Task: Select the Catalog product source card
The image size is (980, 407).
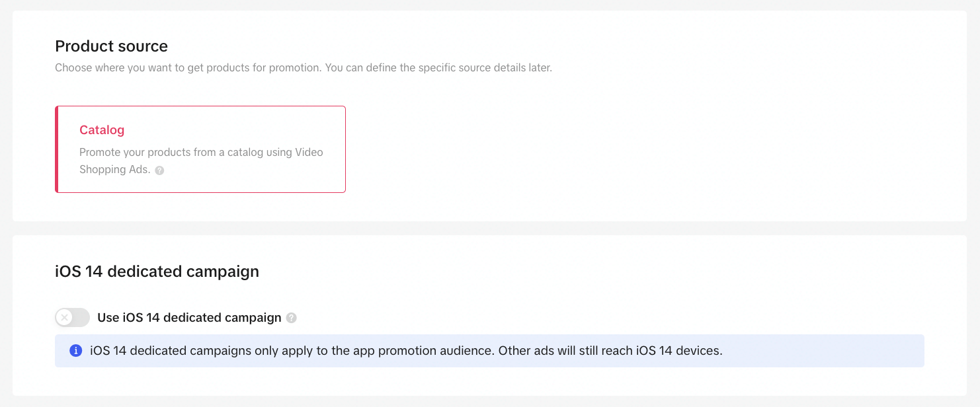Action: (200, 149)
